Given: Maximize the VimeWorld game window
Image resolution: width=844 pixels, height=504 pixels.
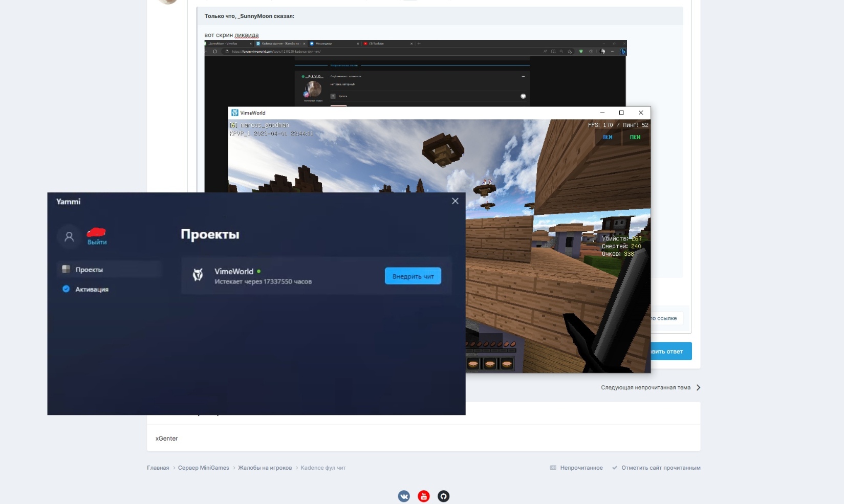Looking at the screenshot, I should (621, 113).
